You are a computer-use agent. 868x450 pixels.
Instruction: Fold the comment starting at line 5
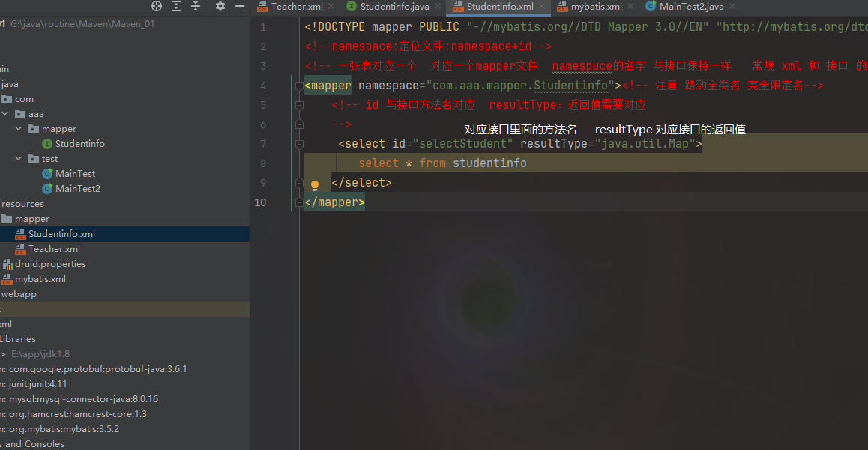(x=300, y=105)
